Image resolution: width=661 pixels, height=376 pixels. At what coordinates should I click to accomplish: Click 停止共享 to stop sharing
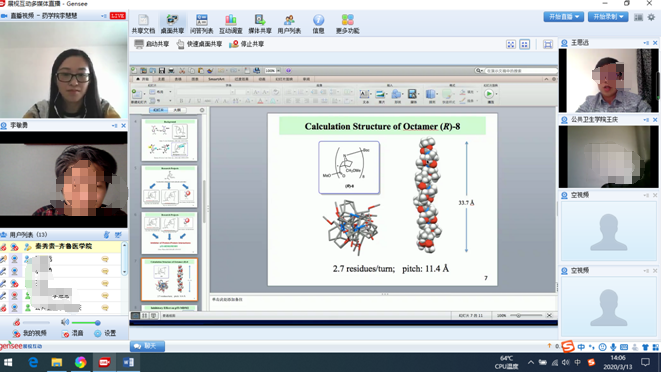pos(247,44)
